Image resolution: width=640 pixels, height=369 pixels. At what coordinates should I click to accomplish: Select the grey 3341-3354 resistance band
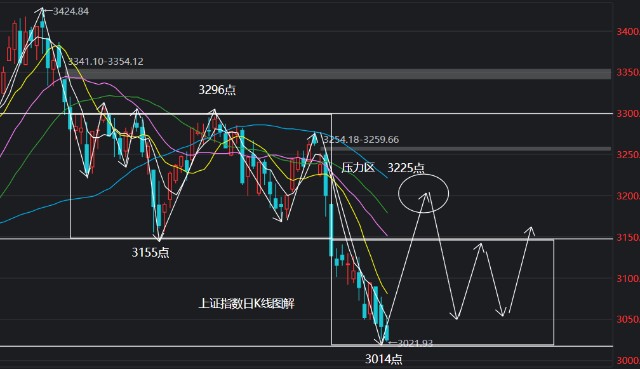(x=339, y=74)
